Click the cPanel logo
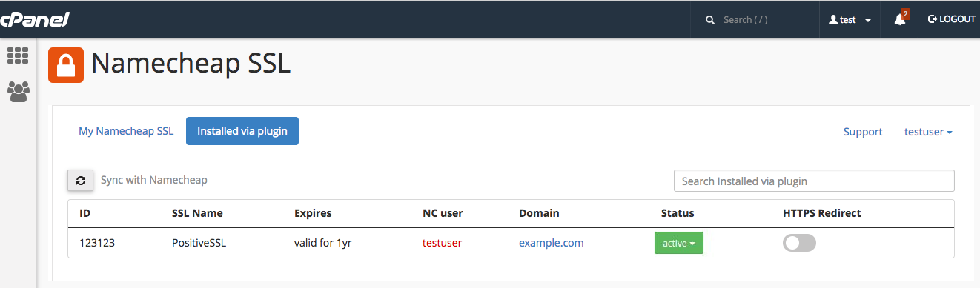Image resolution: width=980 pixels, height=288 pixels. [34, 20]
